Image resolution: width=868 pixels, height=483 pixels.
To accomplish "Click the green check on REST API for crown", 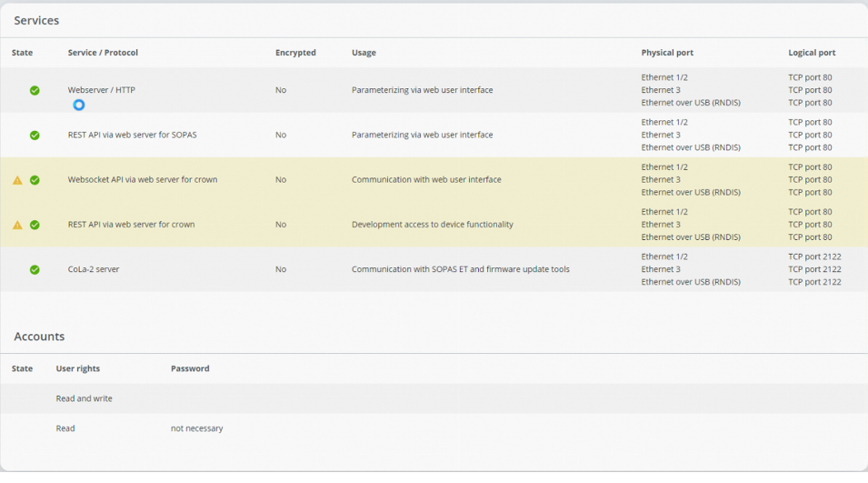I will pos(35,225).
